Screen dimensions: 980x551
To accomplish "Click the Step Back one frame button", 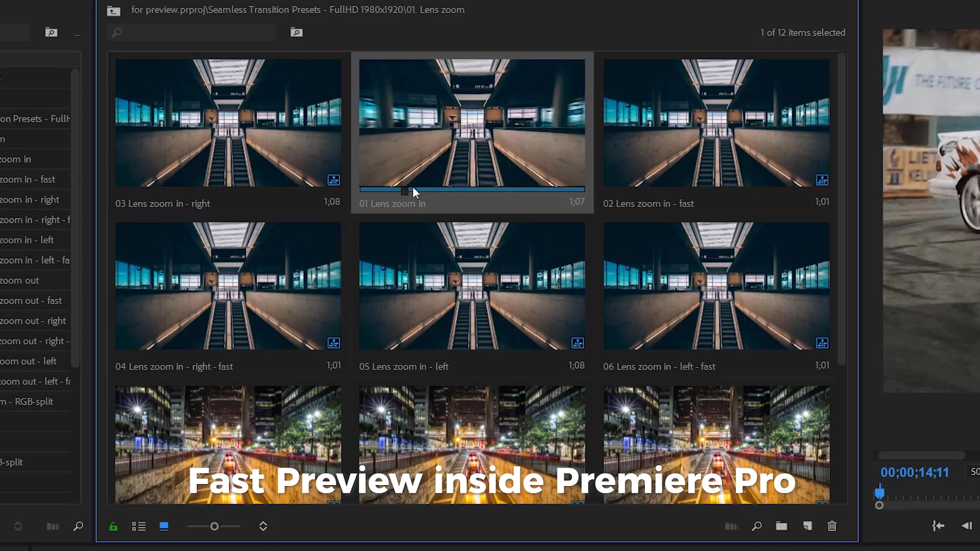I will (967, 526).
